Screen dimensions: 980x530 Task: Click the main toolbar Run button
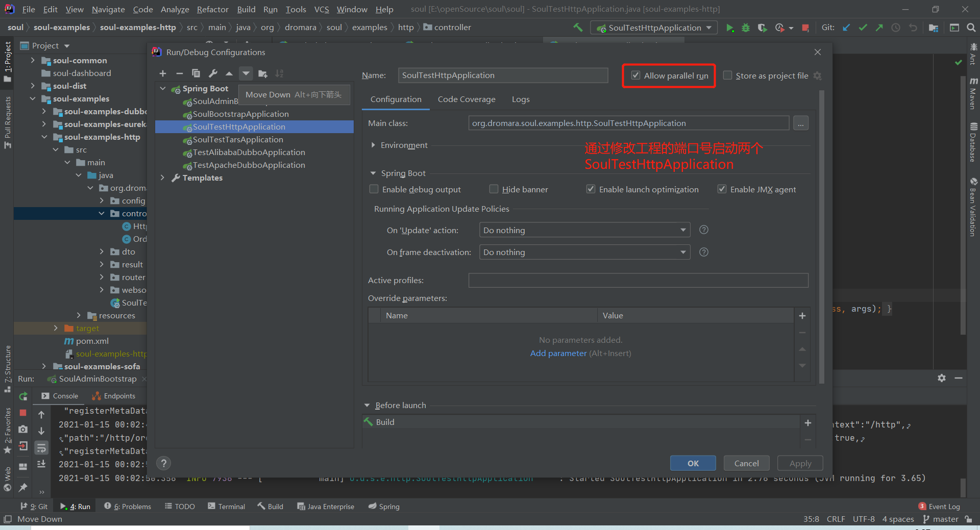[730, 28]
